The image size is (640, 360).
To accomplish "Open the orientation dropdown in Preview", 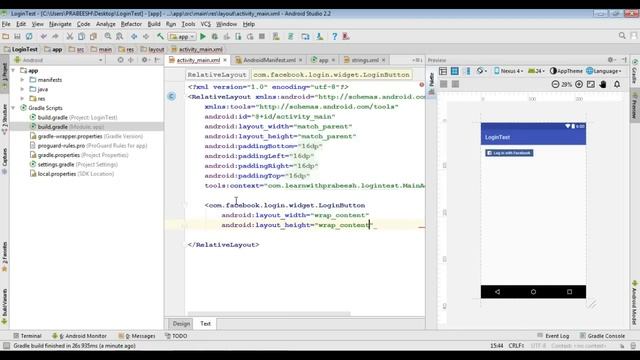I will click(x=482, y=71).
